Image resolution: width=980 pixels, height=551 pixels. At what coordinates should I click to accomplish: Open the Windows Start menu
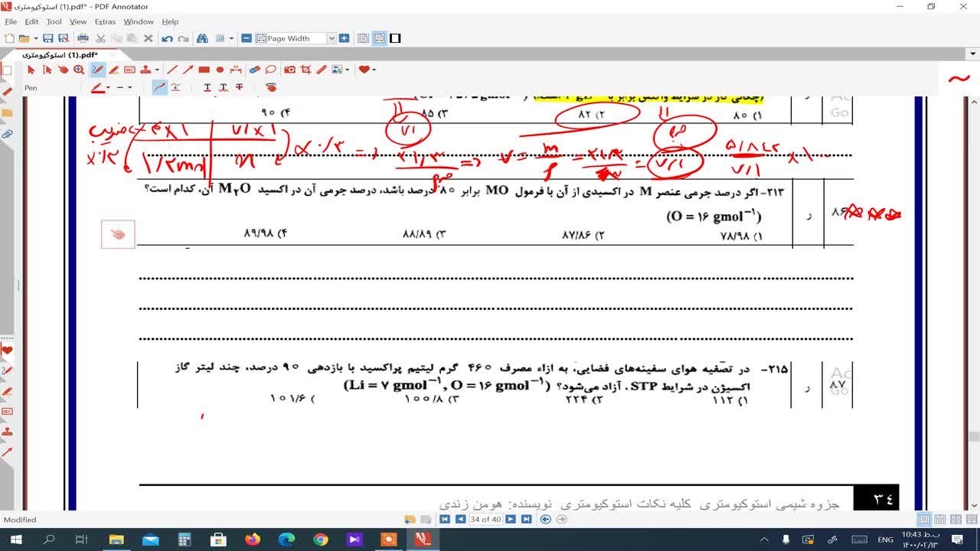[x=15, y=540]
